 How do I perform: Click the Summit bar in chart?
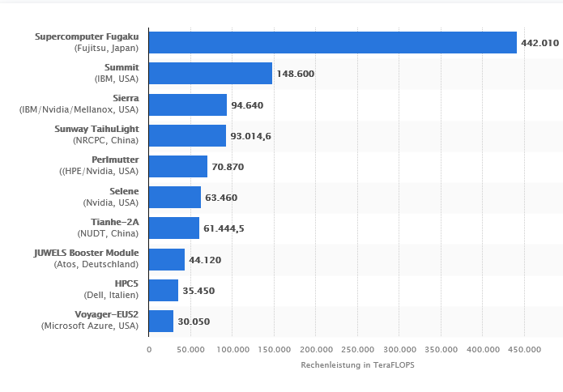(211, 73)
